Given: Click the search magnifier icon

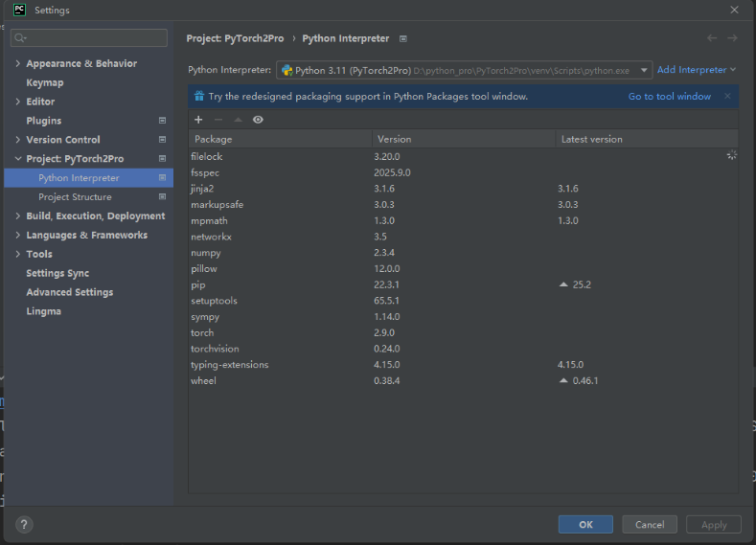Looking at the screenshot, I should (x=20, y=37).
